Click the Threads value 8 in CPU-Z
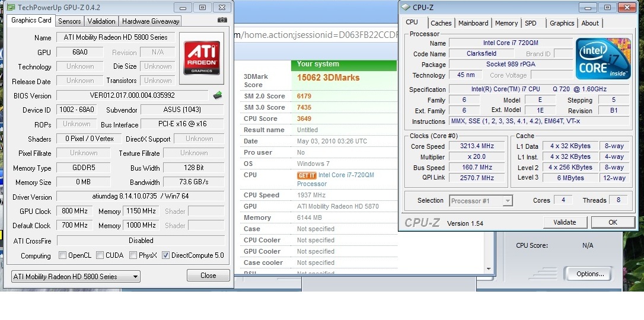644x320 pixels. [x=618, y=200]
